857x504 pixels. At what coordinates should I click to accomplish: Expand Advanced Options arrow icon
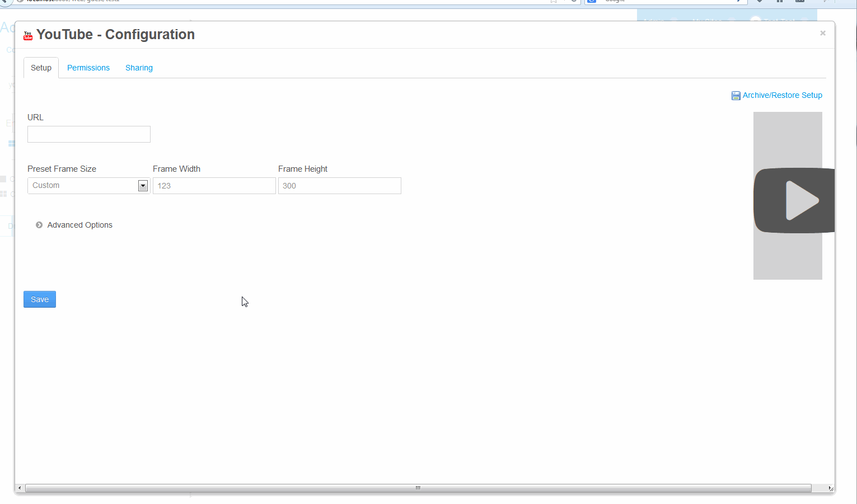39,225
